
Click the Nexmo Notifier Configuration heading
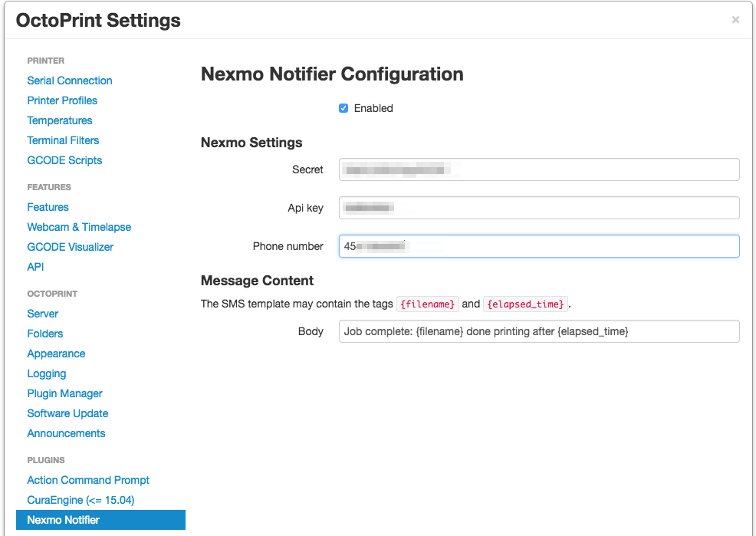332,74
